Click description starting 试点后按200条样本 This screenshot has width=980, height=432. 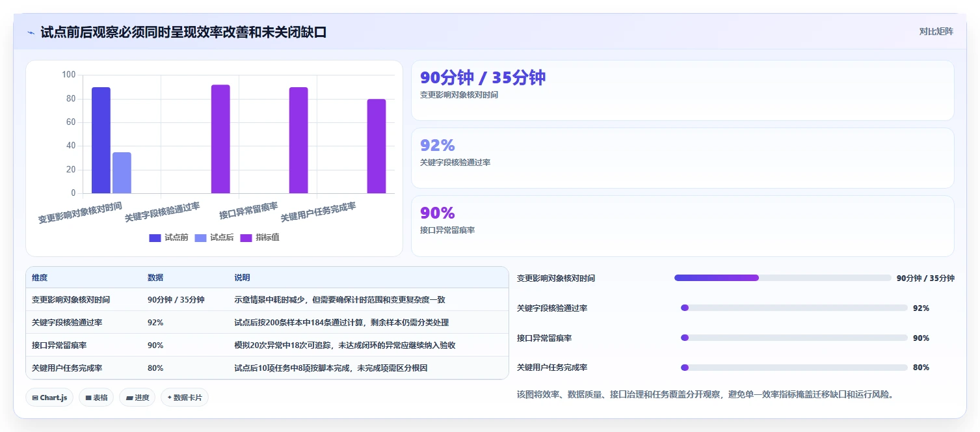click(x=341, y=323)
